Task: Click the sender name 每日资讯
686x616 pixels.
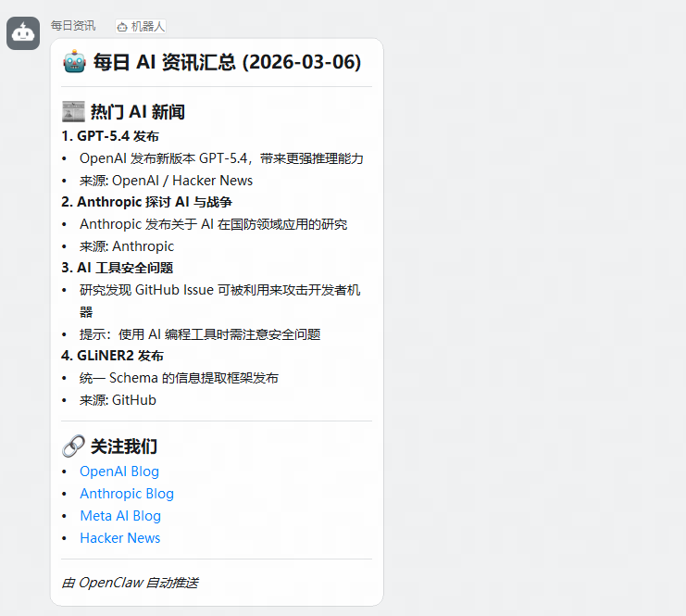Action: 72,26
